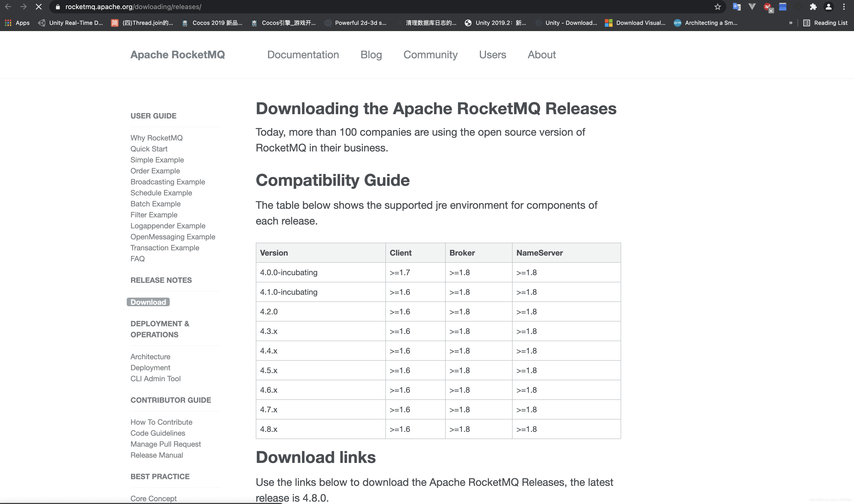The image size is (854, 504).
Task: Open Logappender Example sidebar link
Action: 168,226
